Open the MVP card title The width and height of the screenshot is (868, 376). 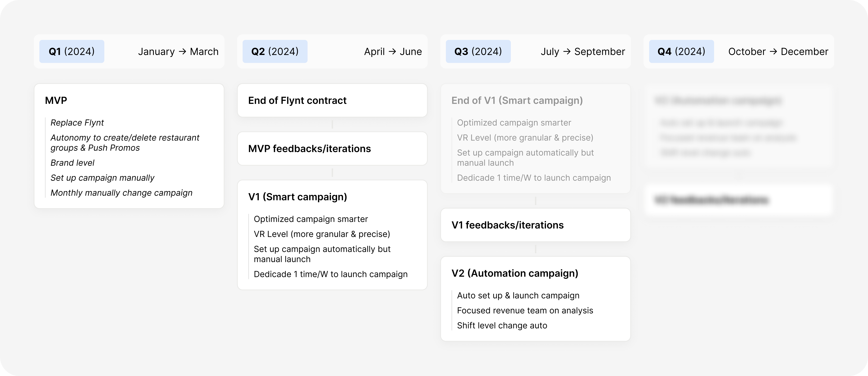point(56,100)
